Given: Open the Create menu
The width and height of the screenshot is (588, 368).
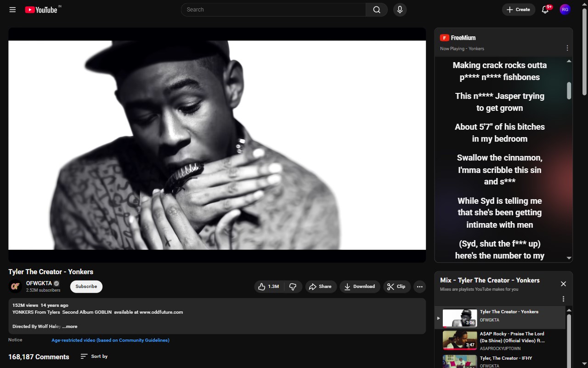Looking at the screenshot, I should (x=518, y=10).
